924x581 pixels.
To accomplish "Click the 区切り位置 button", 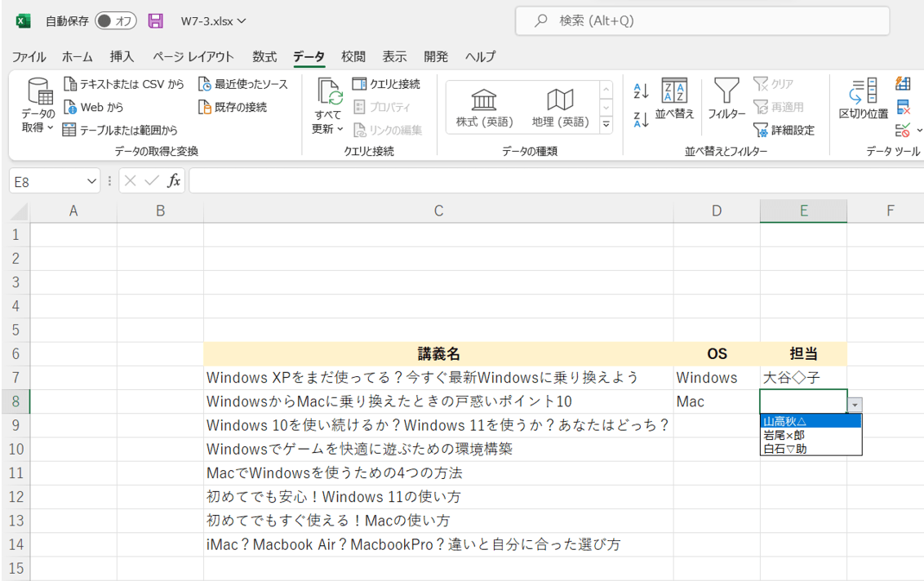I will tap(864, 99).
